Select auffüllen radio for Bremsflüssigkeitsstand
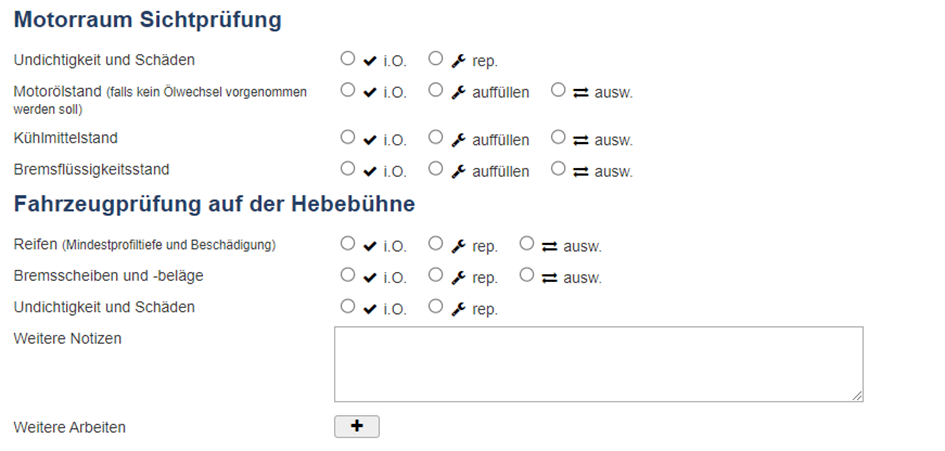Viewport: 945px width, 451px height. tap(436, 169)
